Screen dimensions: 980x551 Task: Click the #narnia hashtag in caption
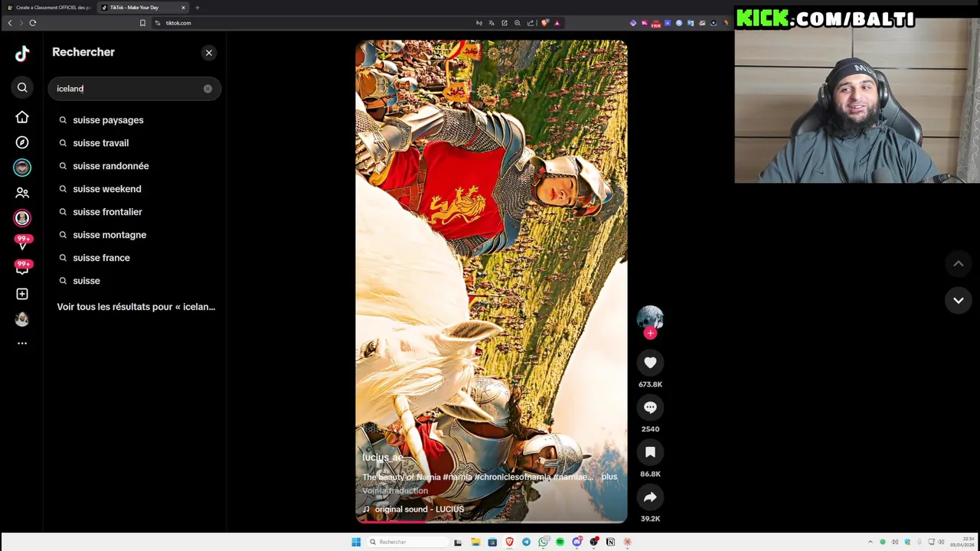point(457,477)
